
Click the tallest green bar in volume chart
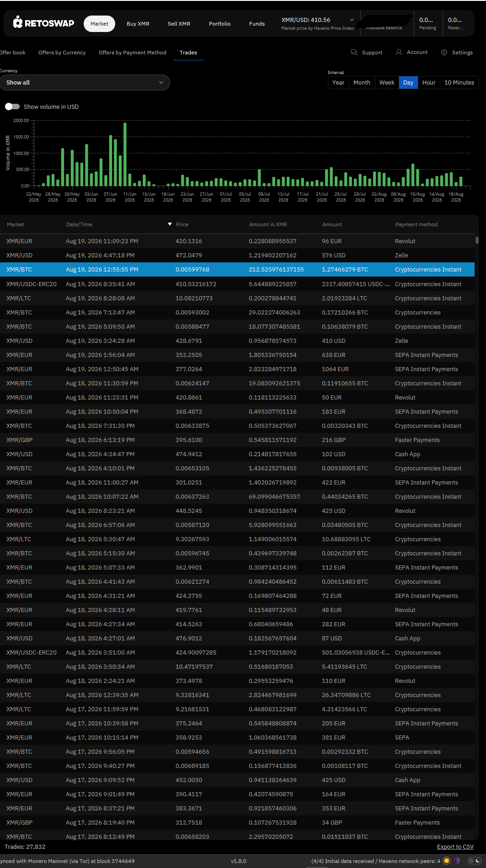pos(125,154)
